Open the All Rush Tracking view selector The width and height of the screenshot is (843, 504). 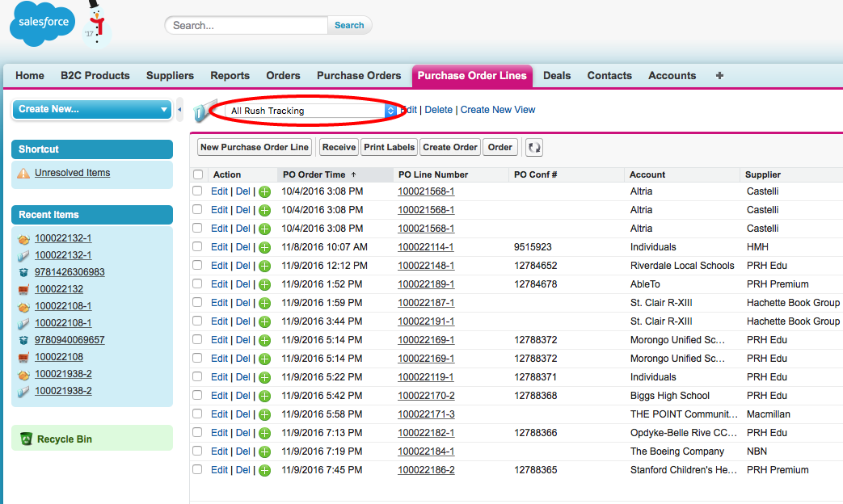(x=310, y=111)
